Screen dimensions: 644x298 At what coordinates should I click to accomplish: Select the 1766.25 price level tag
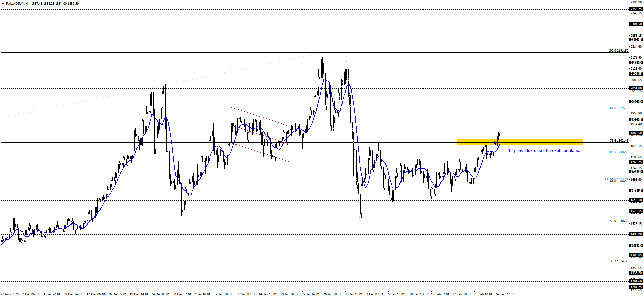coord(636,162)
